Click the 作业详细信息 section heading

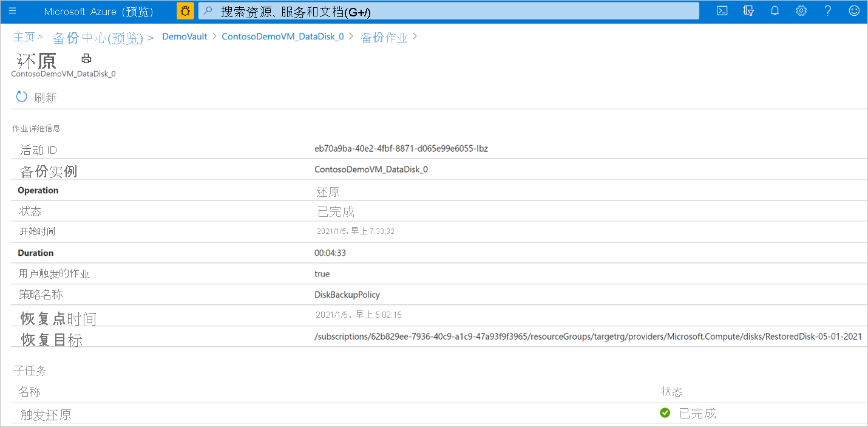(36, 129)
